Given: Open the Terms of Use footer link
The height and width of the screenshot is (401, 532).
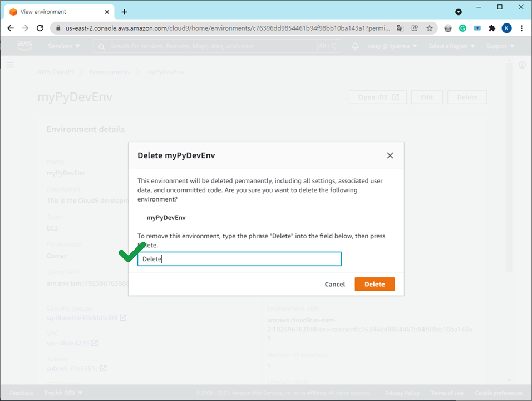Looking at the screenshot, I should tap(447, 393).
